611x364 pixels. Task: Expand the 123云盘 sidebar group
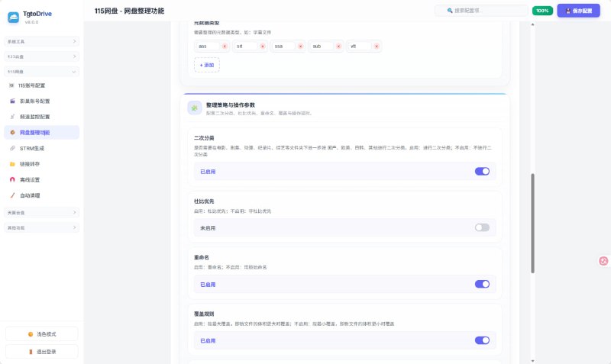click(x=42, y=56)
